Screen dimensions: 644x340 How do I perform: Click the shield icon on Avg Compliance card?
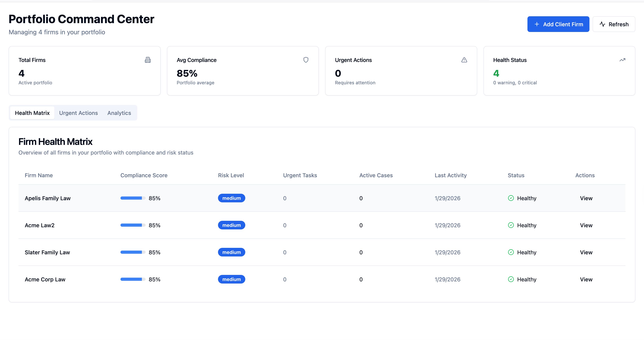(x=306, y=60)
